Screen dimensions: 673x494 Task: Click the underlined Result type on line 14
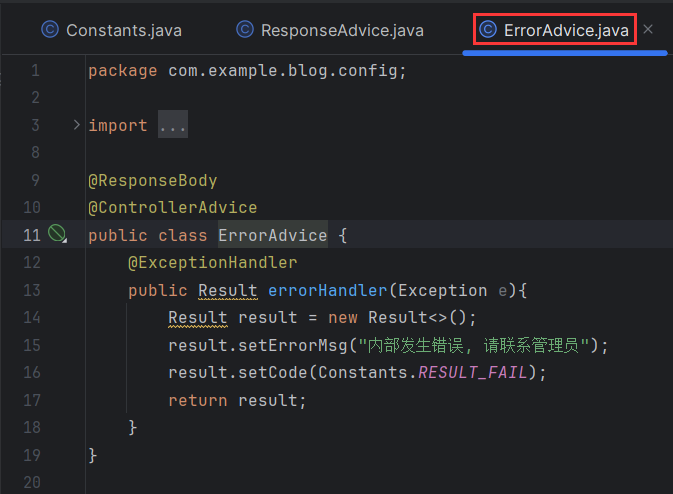tap(198, 318)
